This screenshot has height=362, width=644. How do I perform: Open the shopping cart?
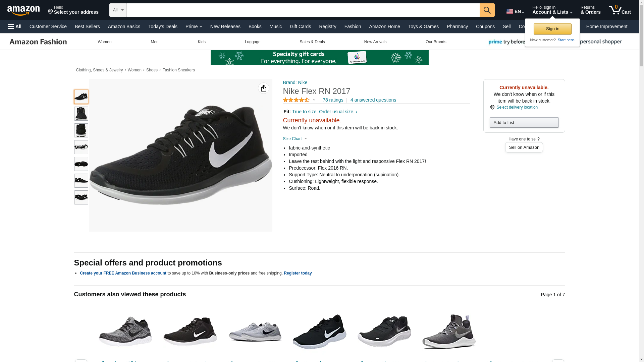620,10
